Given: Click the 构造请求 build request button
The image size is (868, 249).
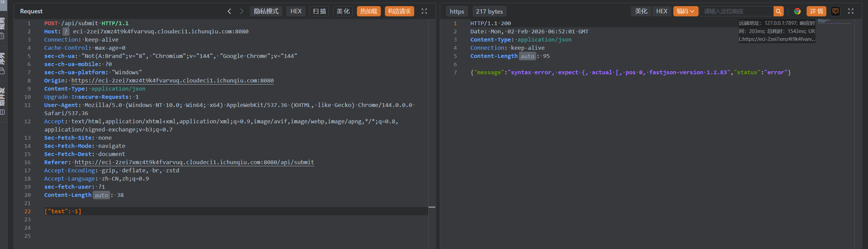Looking at the screenshot, I should point(400,11).
